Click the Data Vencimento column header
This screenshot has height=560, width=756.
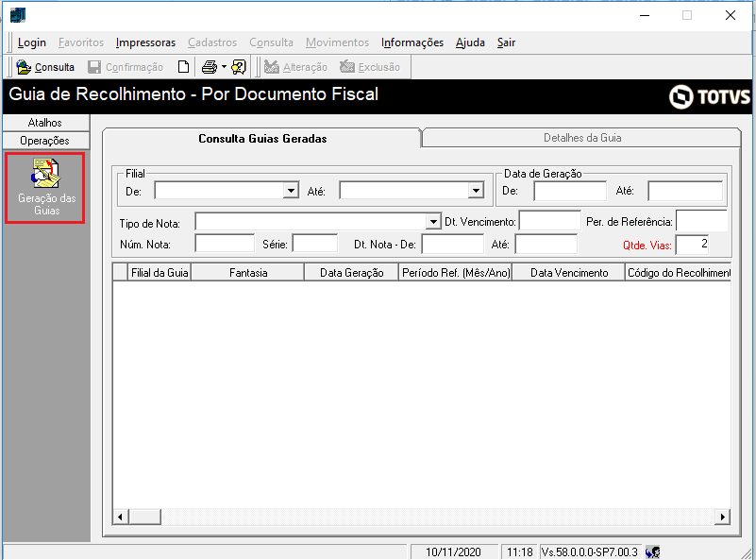point(568,273)
